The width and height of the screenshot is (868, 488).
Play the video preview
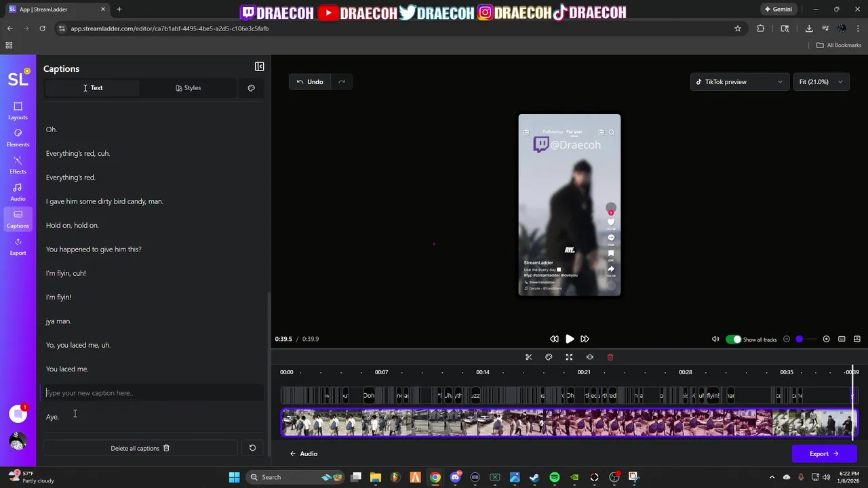coord(570,339)
